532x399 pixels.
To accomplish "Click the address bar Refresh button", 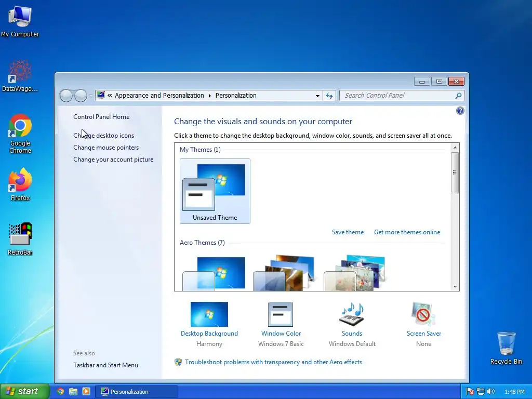I will [x=329, y=96].
